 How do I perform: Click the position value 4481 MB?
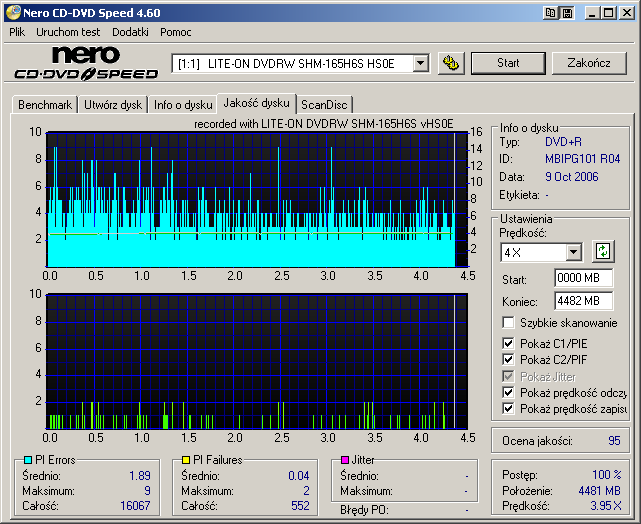pyautogui.click(x=600, y=490)
